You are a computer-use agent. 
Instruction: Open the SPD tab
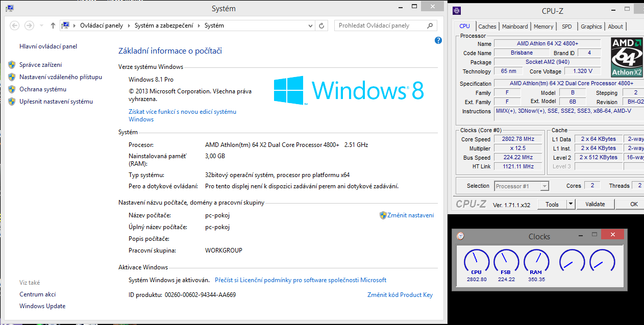(566, 27)
